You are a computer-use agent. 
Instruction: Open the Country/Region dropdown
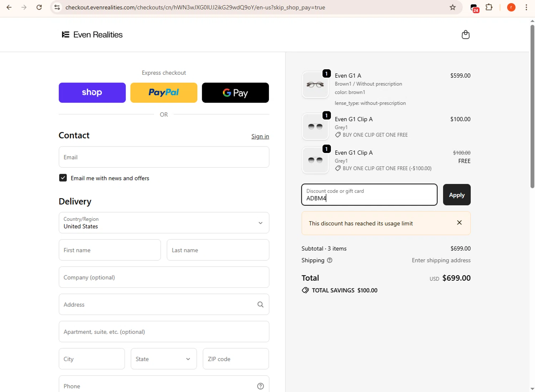[164, 223]
